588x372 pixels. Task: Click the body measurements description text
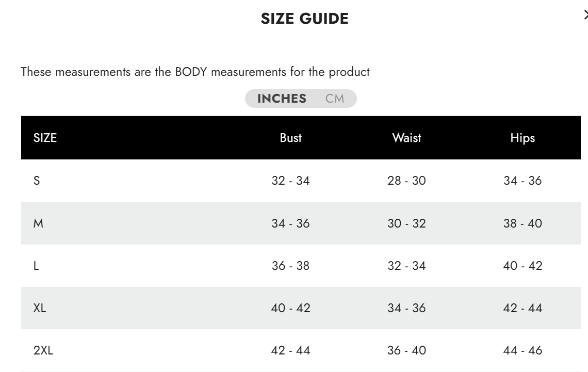195,72
